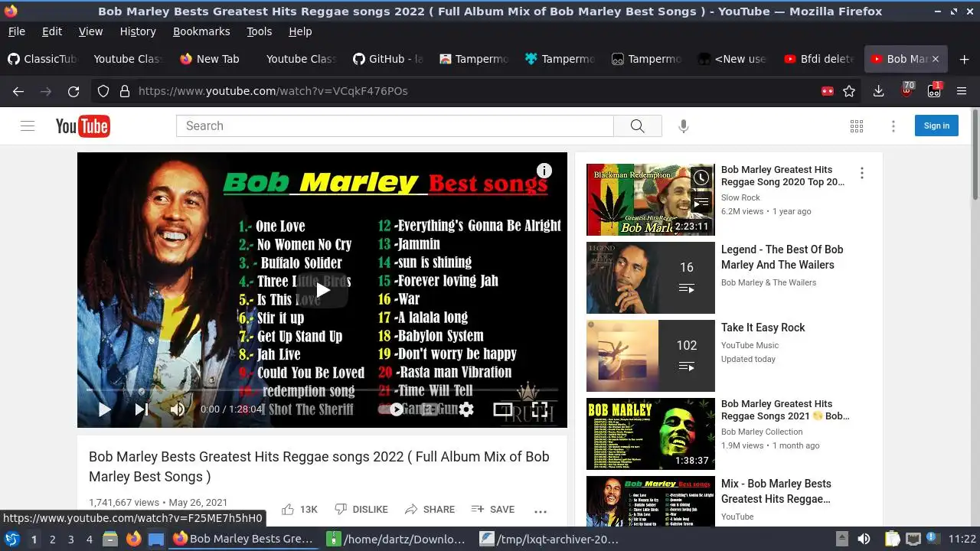Screen dimensions: 980x551
Task: Start voice search with the microphone
Action: [684, 126]
